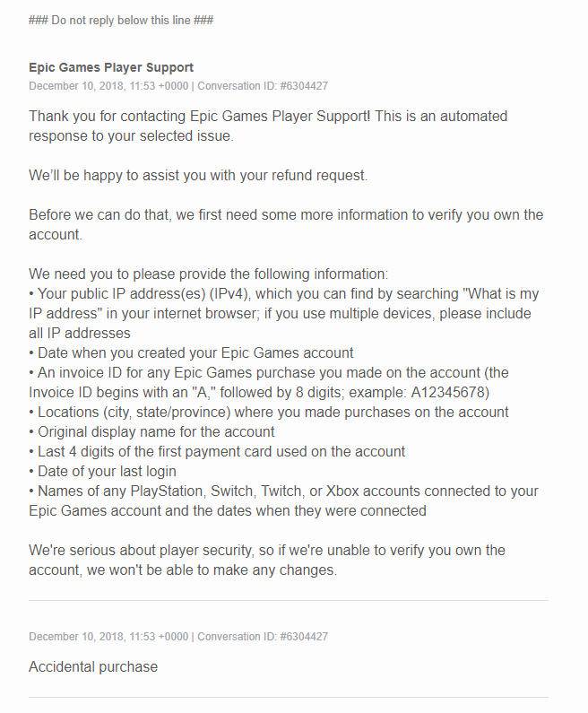Click "We need you to please provide" line
The height and width of the screenshot is (713, 588).
coord(221,274)
